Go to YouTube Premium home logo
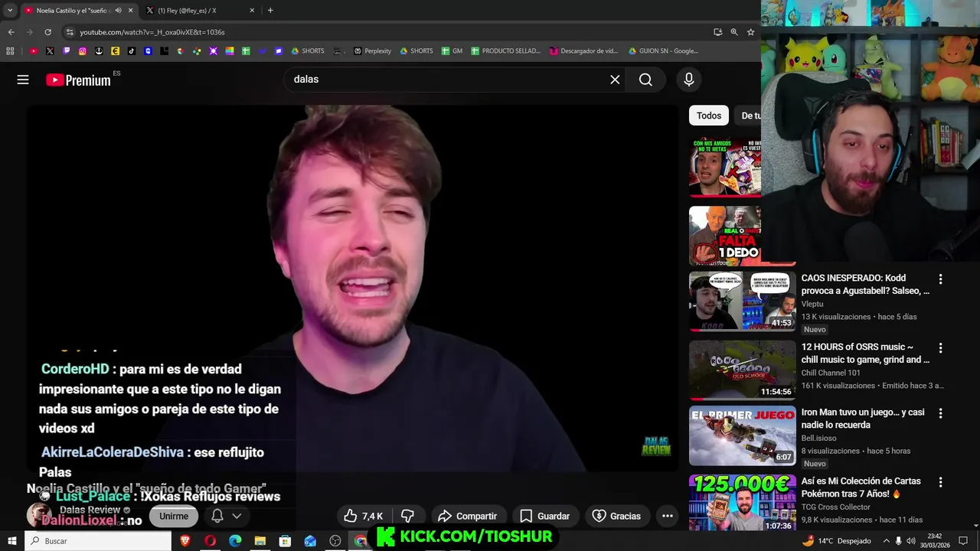 click(x=78, y=80)
